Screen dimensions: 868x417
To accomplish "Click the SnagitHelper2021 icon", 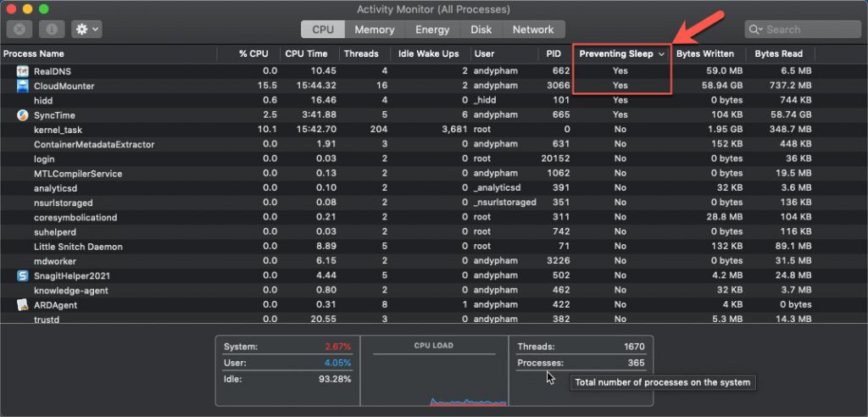I will click(x=23, y=275).
